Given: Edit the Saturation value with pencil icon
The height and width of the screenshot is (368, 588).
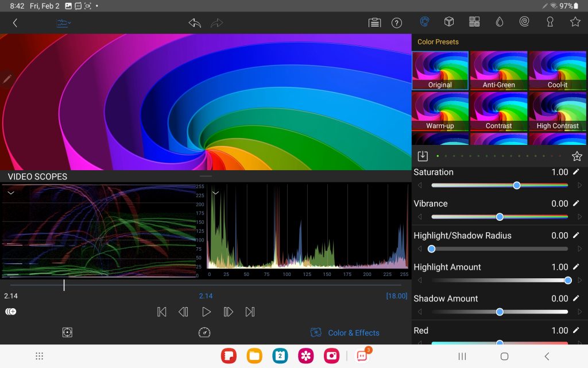Looking at the screenshot, I should click(576, 172).
